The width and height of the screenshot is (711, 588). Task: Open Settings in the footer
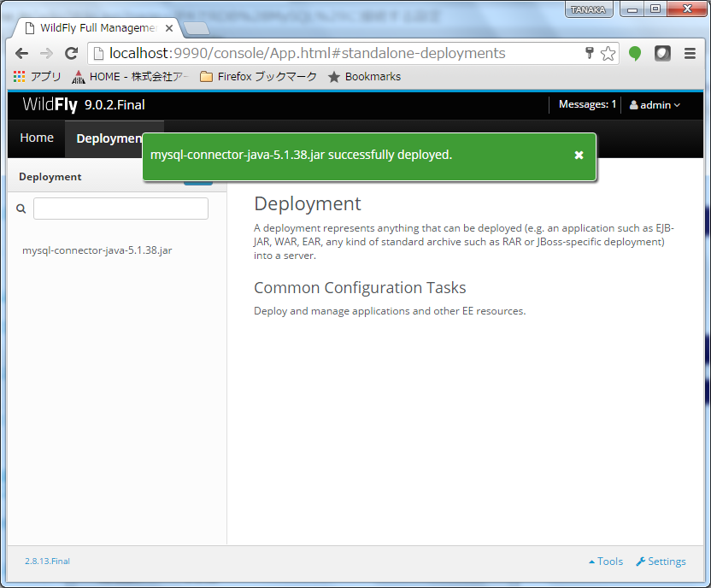click(x=661, y=562)
